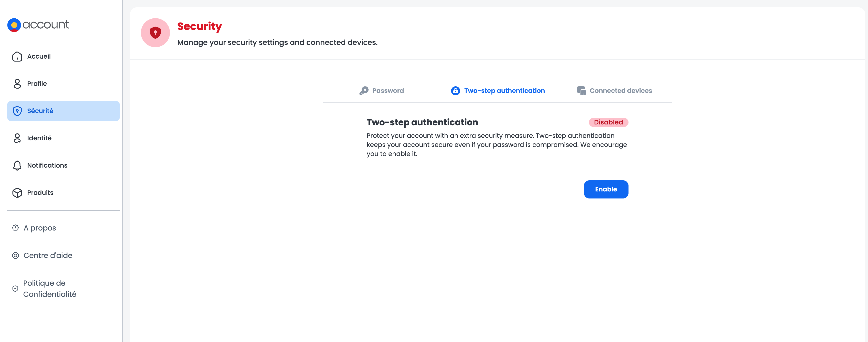The image size is (868, 342).
Task: Open the Connected devices tab
Action: point(620,91)
